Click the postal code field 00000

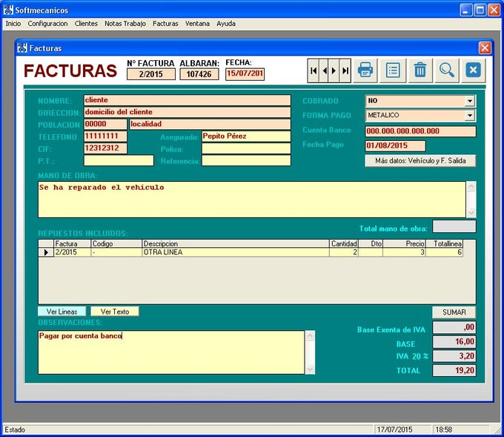point(105,124)
